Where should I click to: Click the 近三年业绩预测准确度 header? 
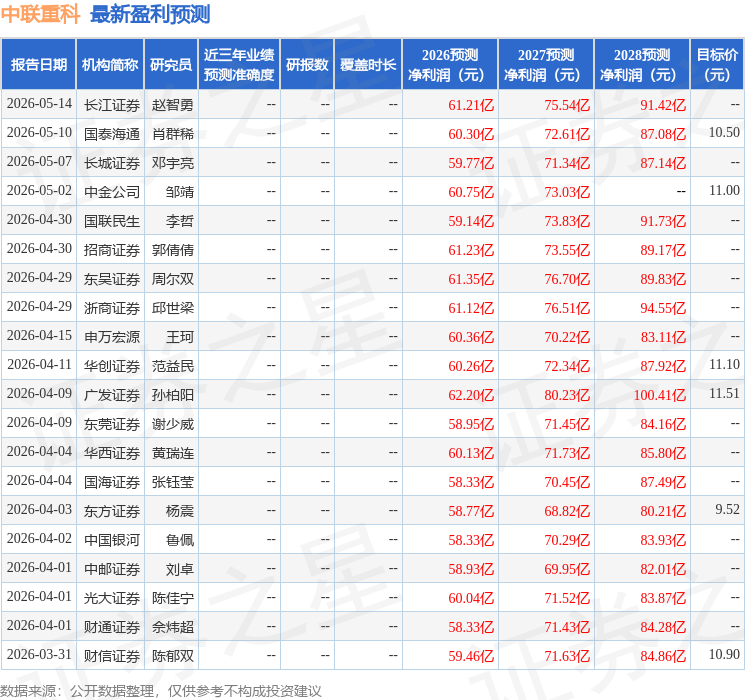click(x=239, y=65)
